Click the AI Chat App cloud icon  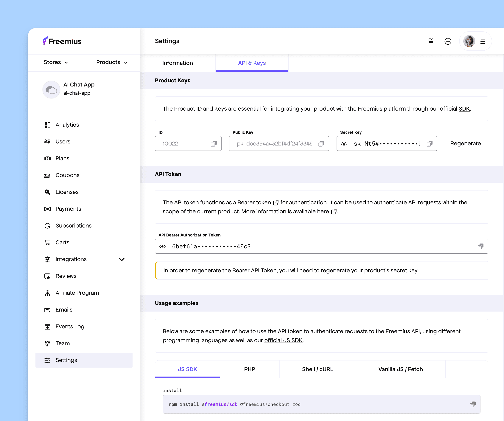point(51,90)
